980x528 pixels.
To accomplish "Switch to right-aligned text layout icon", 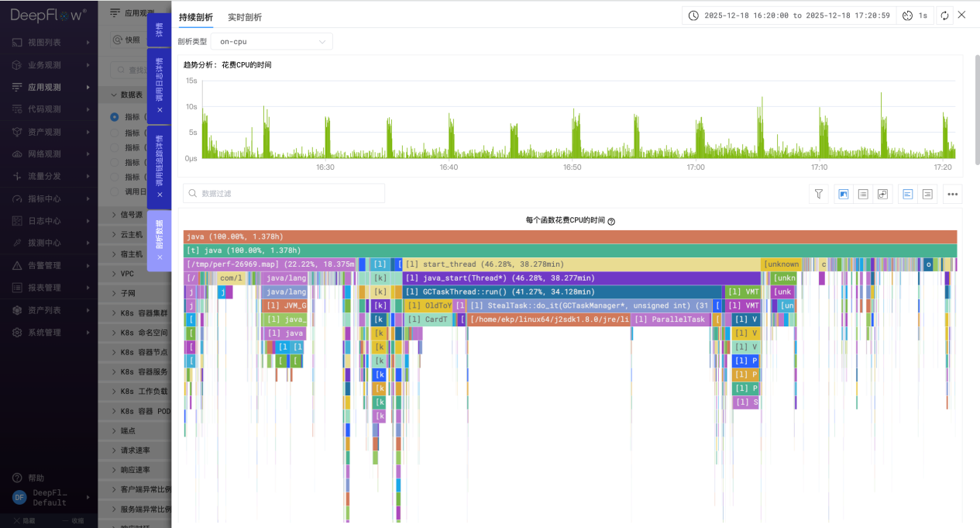I will pyautogui.click(x=927, y=194).
